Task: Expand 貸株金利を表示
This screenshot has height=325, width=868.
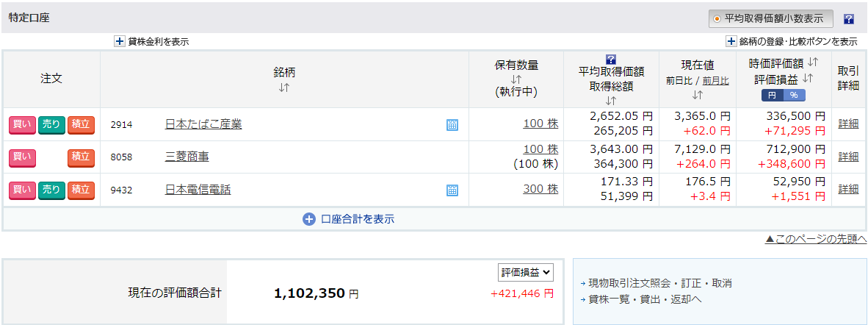Action: pyautogui.click(x=152, y=42)
